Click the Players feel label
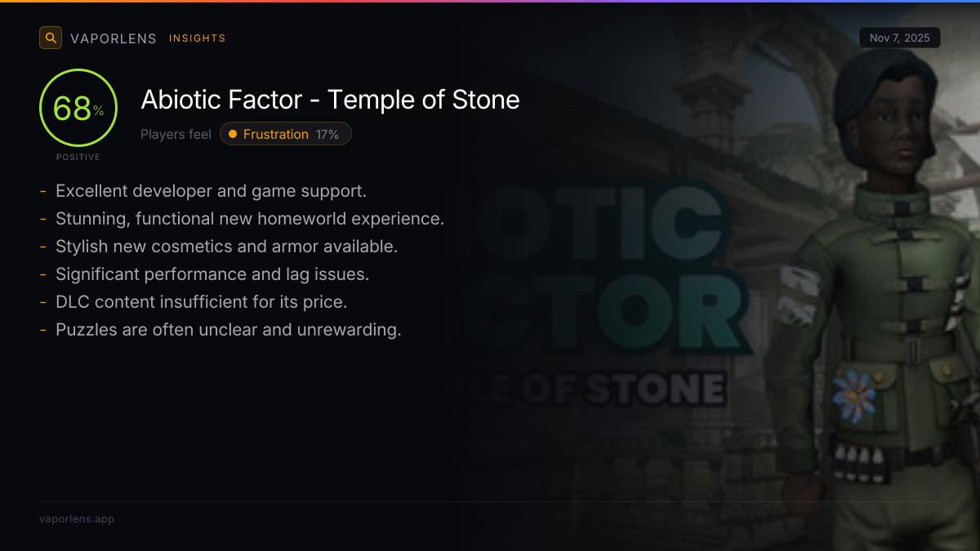This screenshot has width=980, height=551. coord(176,134)
